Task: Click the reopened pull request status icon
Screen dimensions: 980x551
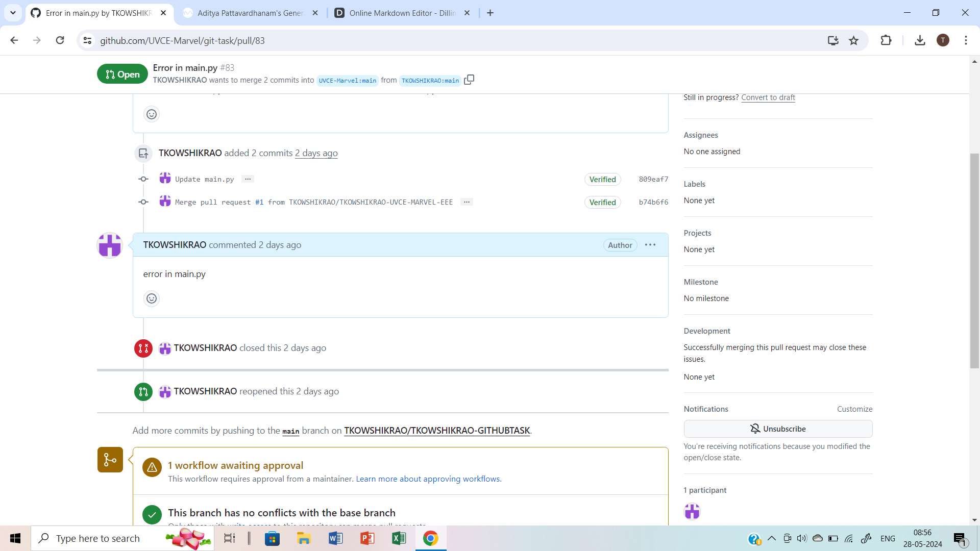Action: pyautogui.click(x=143, y=391)
